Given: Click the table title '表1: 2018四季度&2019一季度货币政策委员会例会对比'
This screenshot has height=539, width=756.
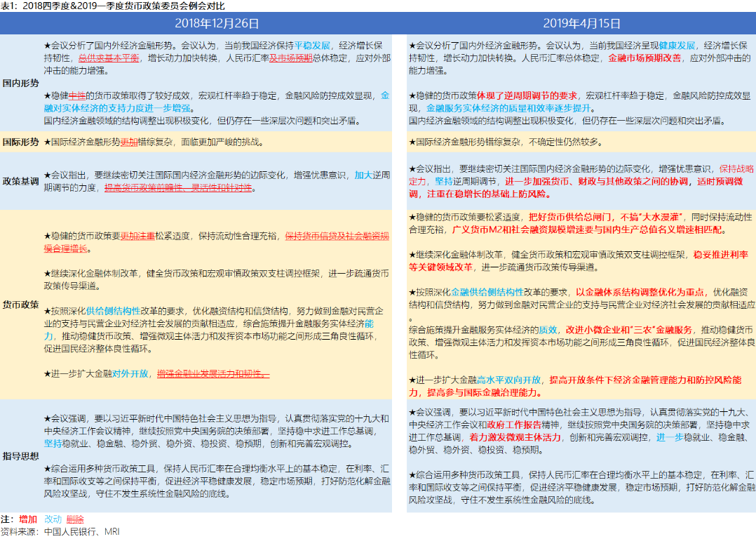Looking at the screenshot, I should (x=112, y=6).
